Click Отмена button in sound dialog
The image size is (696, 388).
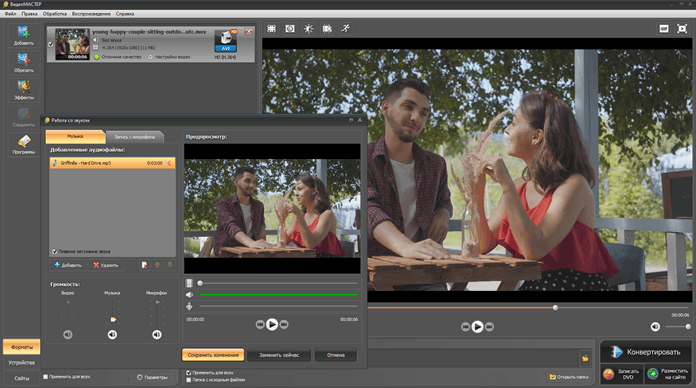pos(336,355)
